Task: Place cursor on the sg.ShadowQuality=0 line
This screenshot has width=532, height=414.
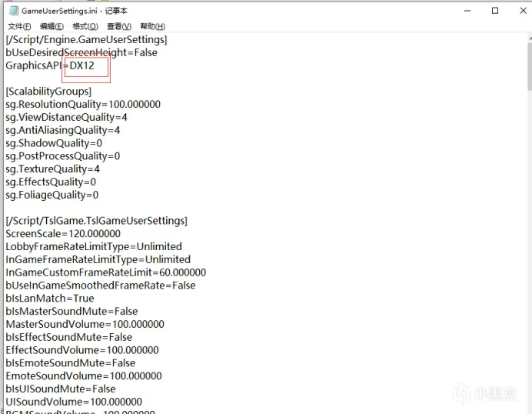Action: coord(54,143)
